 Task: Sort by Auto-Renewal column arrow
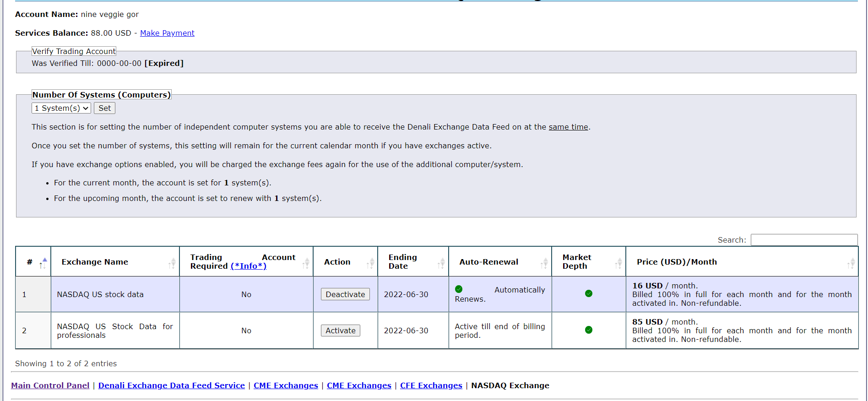pos(544,263)
